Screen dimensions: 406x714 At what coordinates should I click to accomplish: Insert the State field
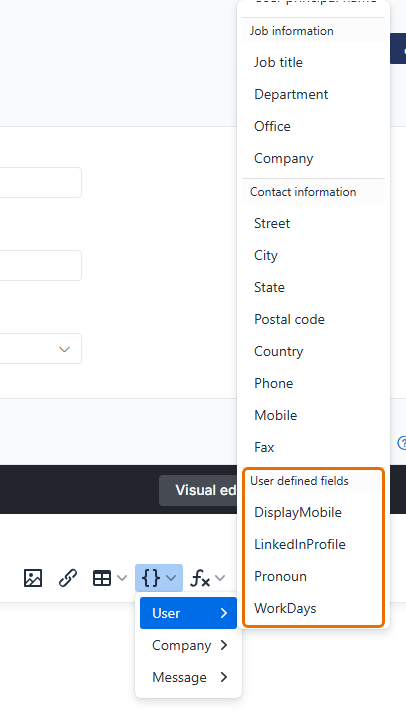(314, 287)
